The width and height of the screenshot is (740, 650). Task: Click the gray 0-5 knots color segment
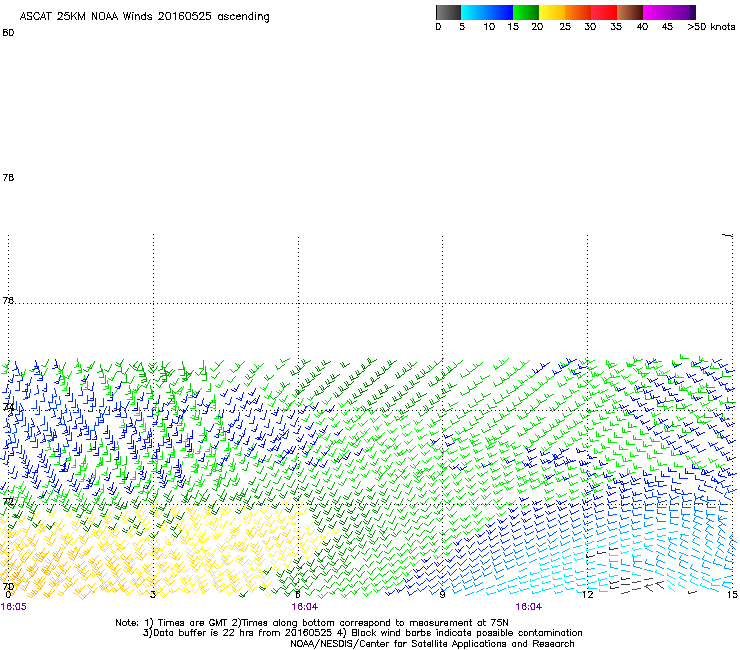coord(448,12)
